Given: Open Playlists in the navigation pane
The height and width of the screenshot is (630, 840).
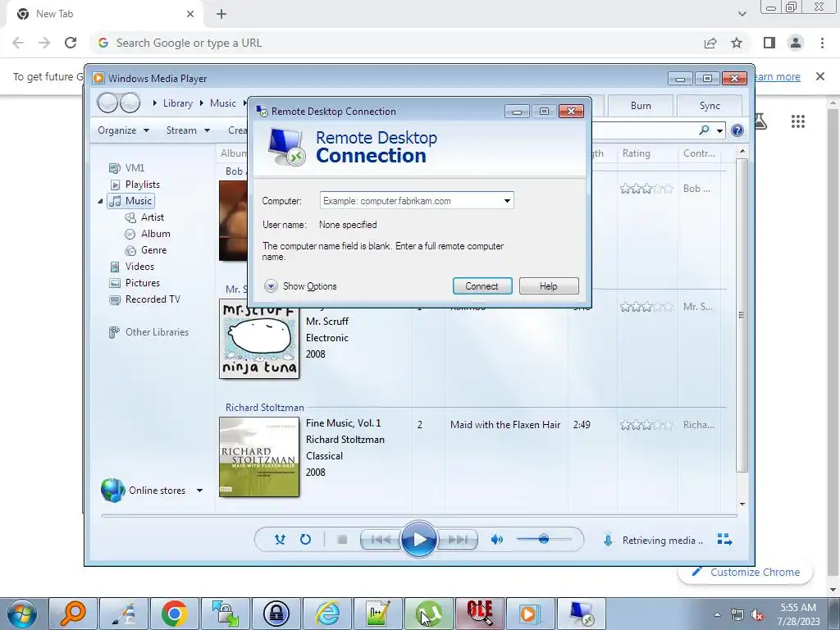Looking at the screenshot, I should [x=135, y=185].
